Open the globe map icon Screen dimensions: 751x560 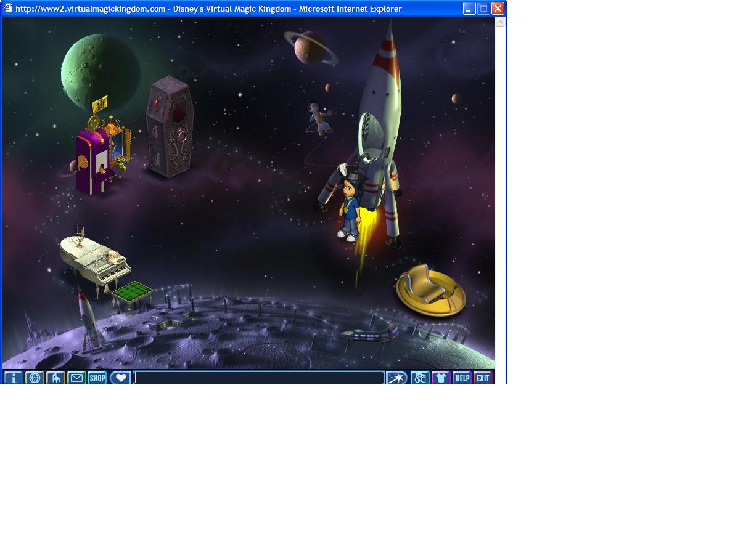point(35,378)
